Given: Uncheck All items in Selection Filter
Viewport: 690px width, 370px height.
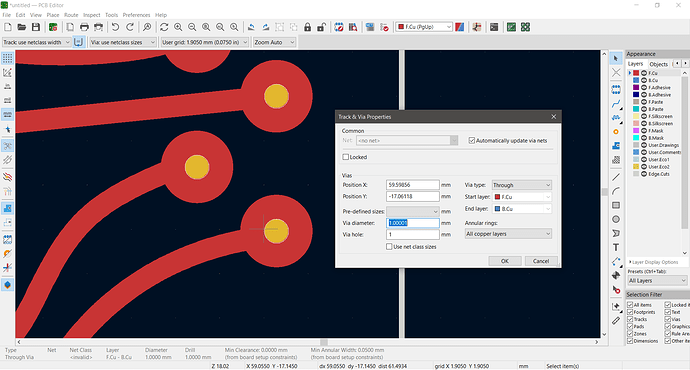Looking at the screenshot, I should pos(630,305).
